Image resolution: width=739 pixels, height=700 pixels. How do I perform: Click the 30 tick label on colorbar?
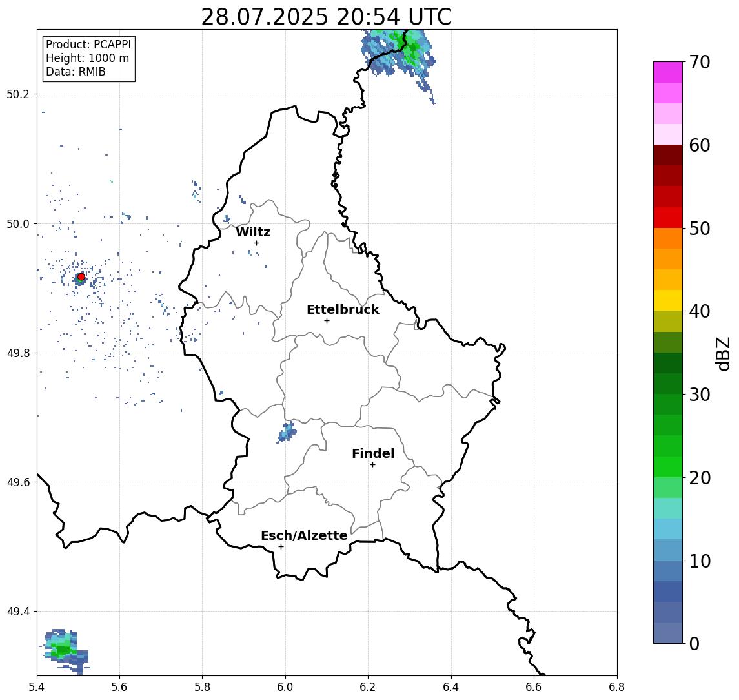click(x=700, y=395)
